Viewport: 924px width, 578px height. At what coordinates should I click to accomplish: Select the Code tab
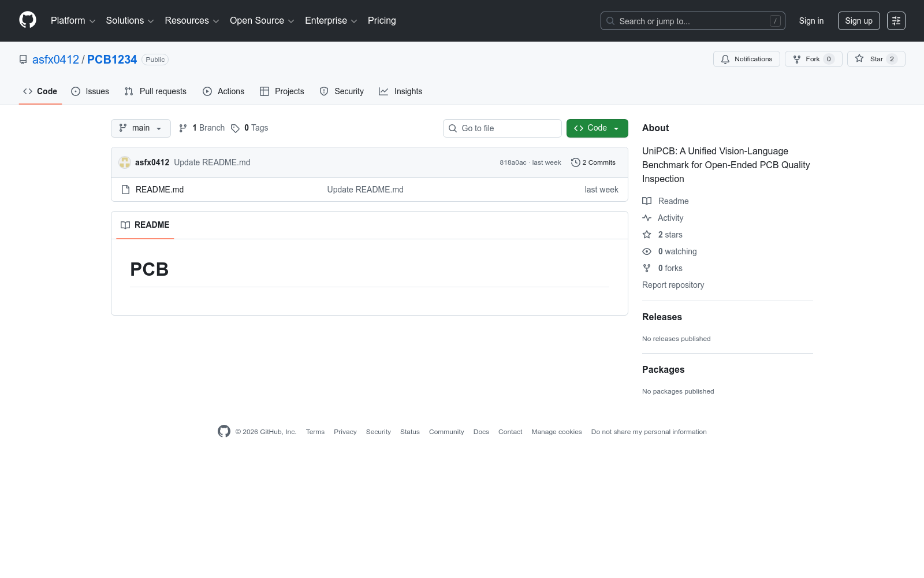coord(40,91)
